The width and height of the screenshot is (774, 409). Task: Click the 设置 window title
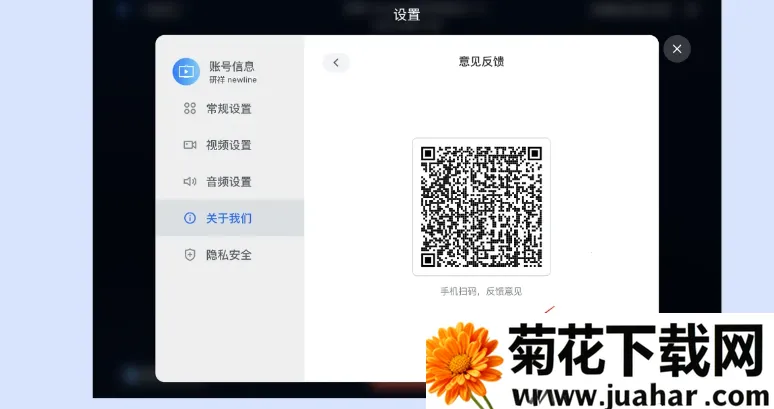pyautogui.click(x=407, y=15)
